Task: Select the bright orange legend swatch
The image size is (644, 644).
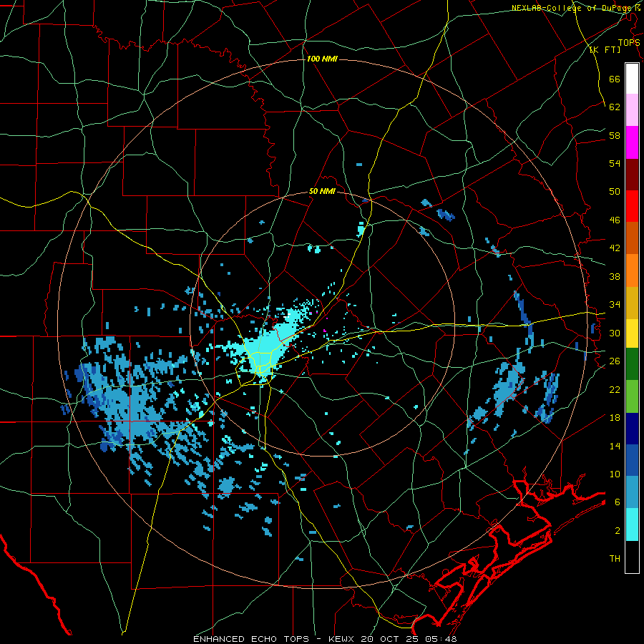Action: pyautogui.click(x=632, y=270)
